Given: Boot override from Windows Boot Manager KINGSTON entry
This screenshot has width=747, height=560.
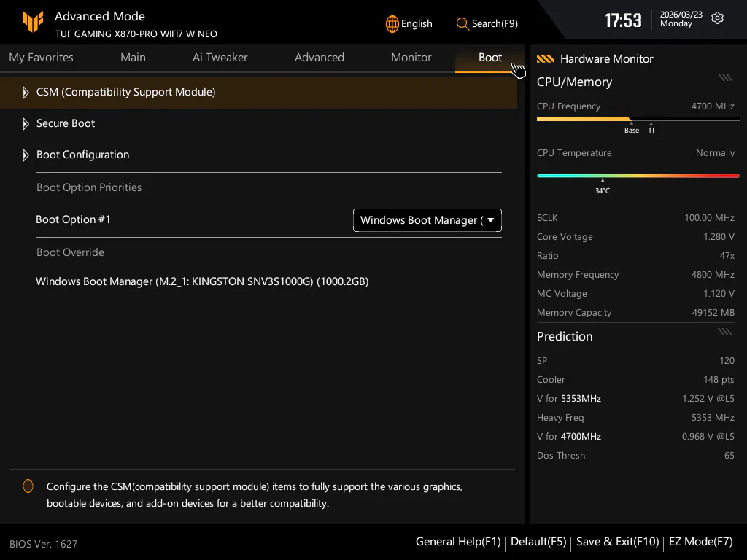Looking at the screenshot, I should (x=202, y=281).
